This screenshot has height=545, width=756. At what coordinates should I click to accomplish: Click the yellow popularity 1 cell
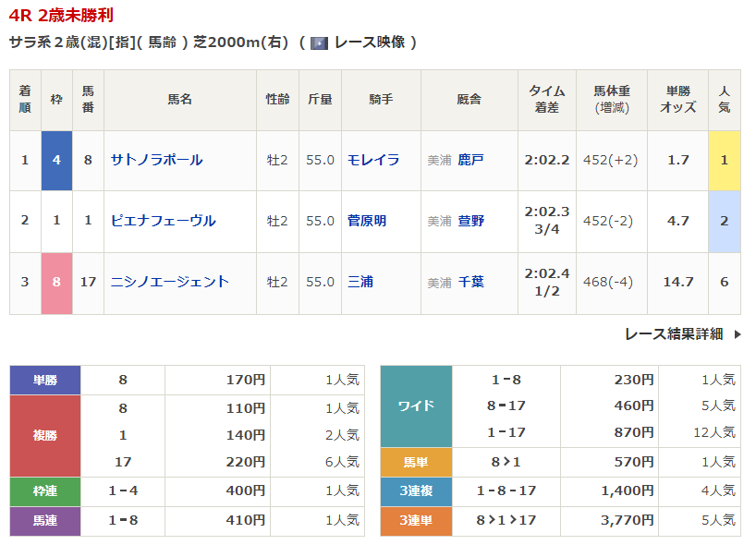(724, 160)
